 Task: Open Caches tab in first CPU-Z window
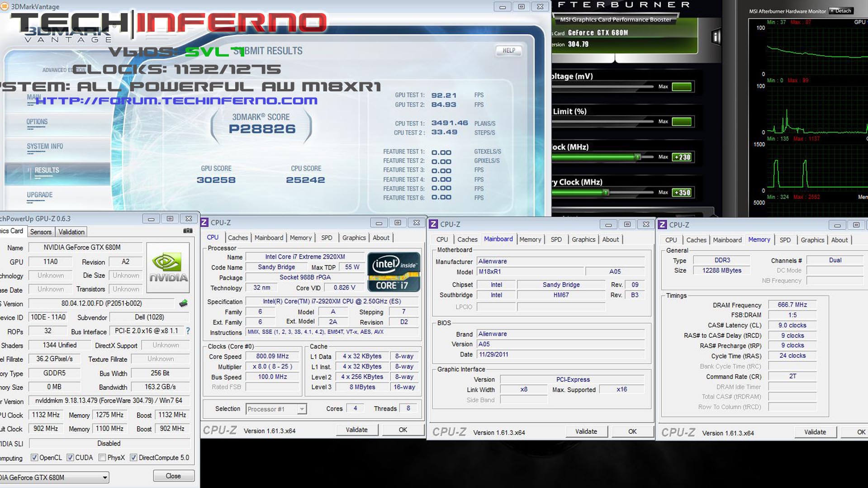tap(238, 237)
